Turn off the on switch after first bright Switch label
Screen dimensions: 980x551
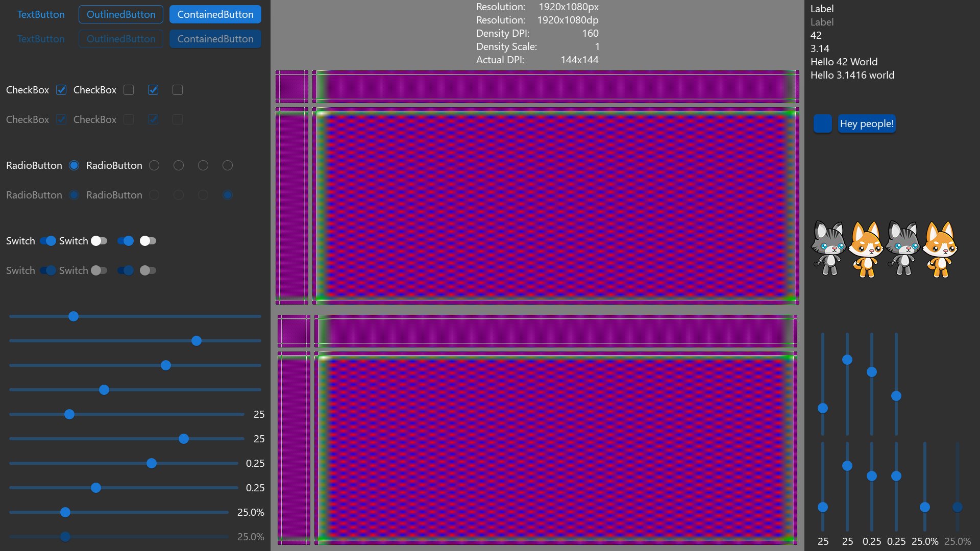[x=48, y=241]
